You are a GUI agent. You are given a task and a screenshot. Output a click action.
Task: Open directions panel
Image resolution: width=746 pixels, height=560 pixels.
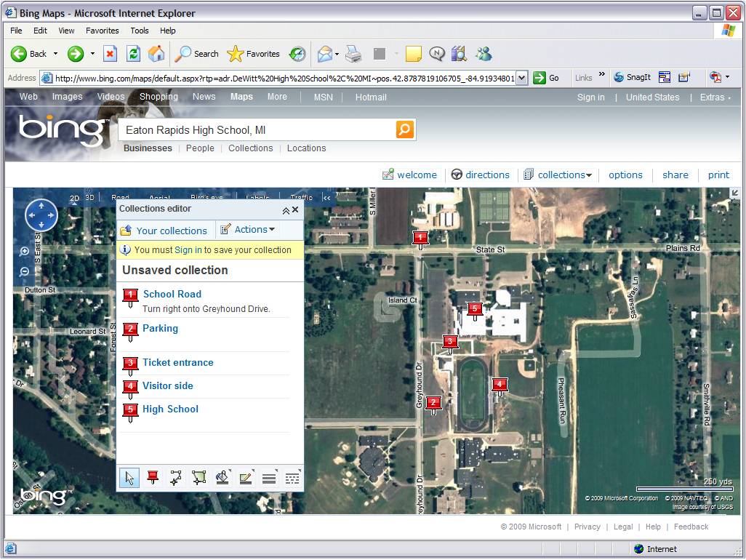click(x=481, y=175)
